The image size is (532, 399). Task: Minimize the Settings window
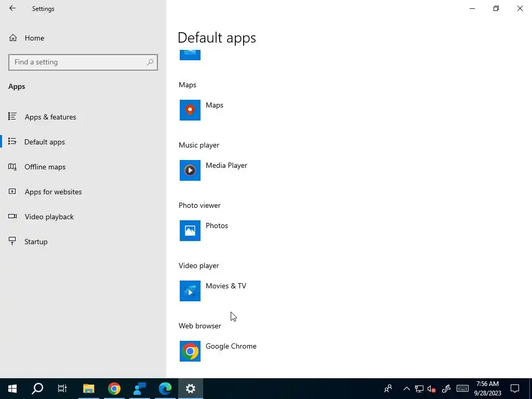tap(472, 8)
